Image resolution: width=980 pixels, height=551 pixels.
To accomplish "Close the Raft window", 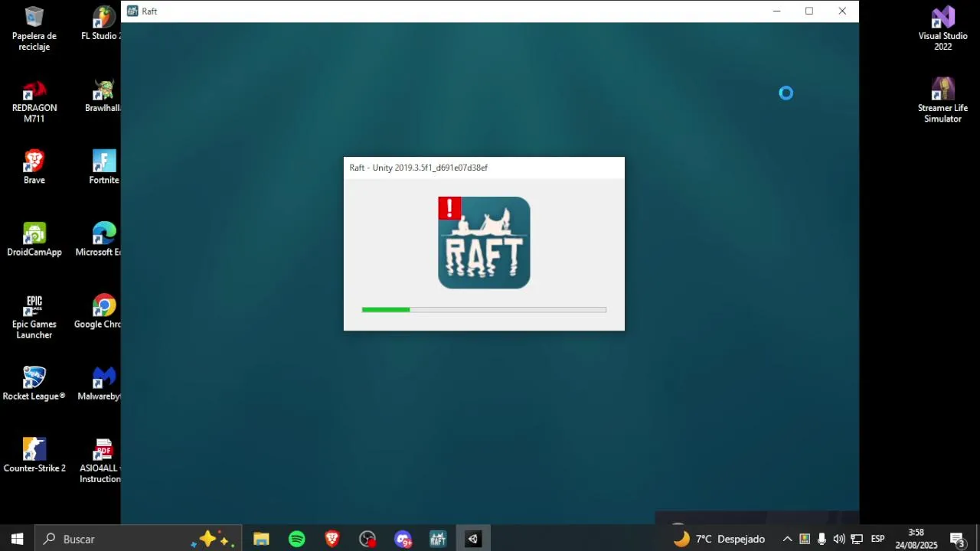I will pyautogui.click(x=842, y=11).
